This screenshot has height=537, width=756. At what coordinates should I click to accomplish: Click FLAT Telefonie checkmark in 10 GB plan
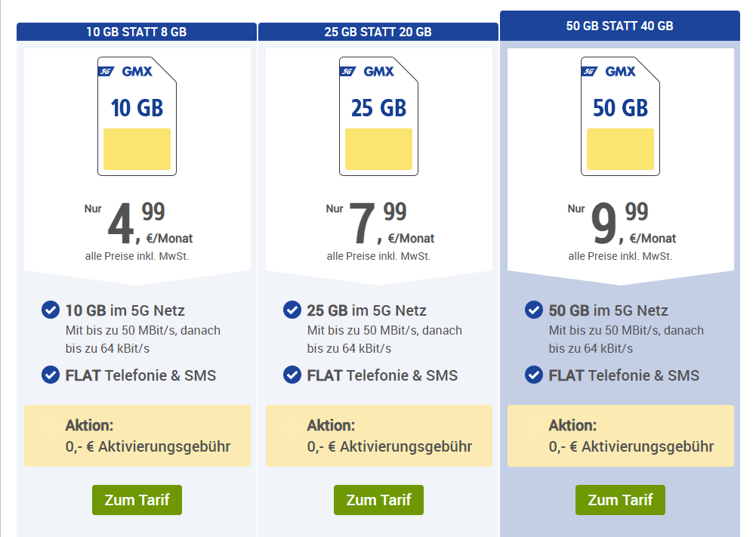51,375
